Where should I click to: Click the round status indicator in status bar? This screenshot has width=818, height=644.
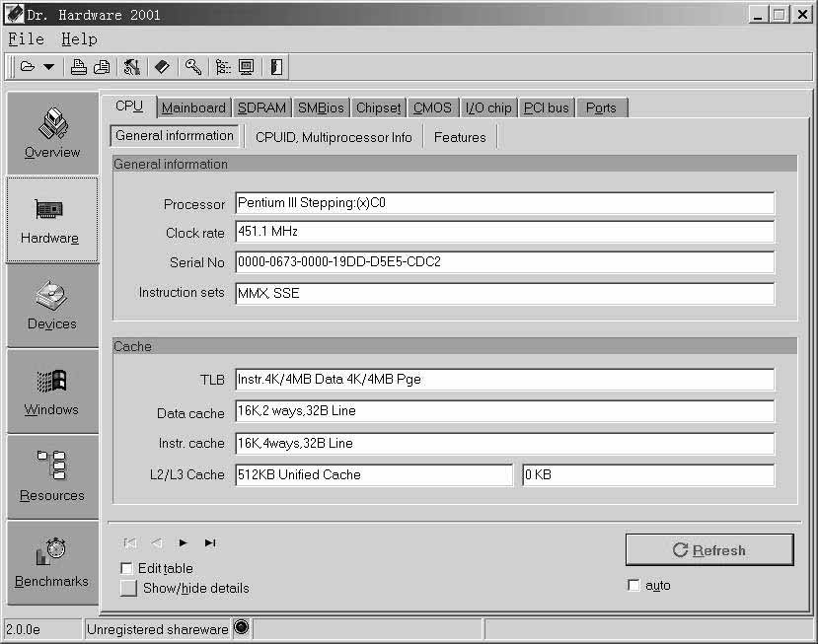[x=241, y=627]
